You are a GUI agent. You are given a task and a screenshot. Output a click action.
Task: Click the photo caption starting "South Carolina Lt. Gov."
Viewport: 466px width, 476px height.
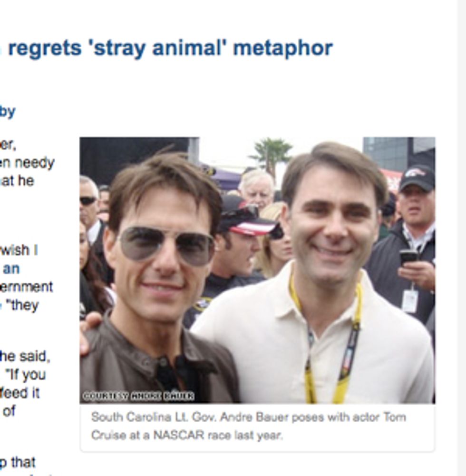248,417
